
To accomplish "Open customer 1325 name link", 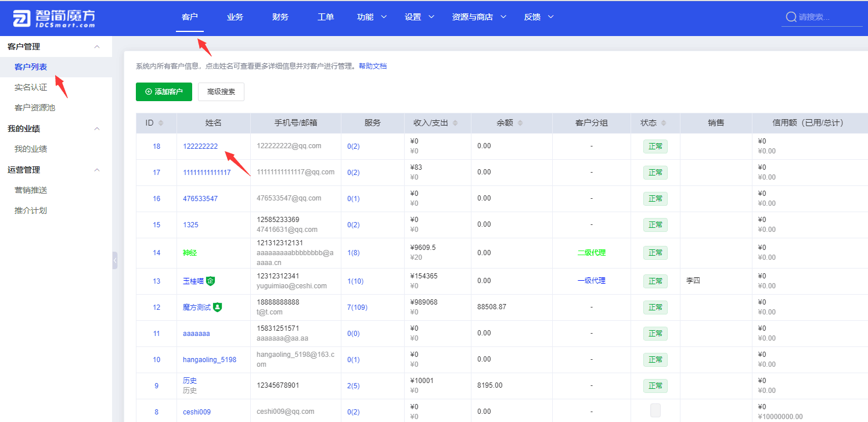I will 190,225.
